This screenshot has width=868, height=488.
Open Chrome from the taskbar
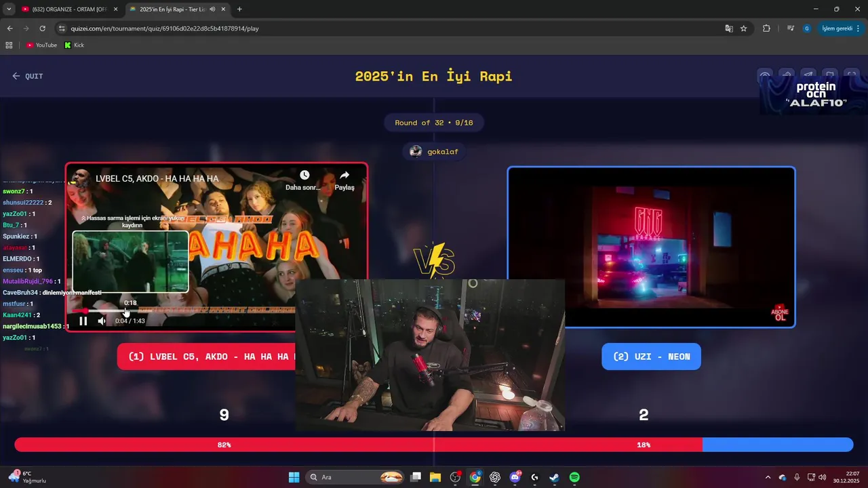point(475,477)
